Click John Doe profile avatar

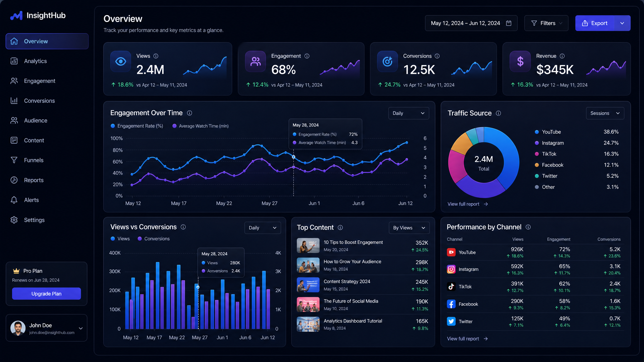click(x=18, y=328)
